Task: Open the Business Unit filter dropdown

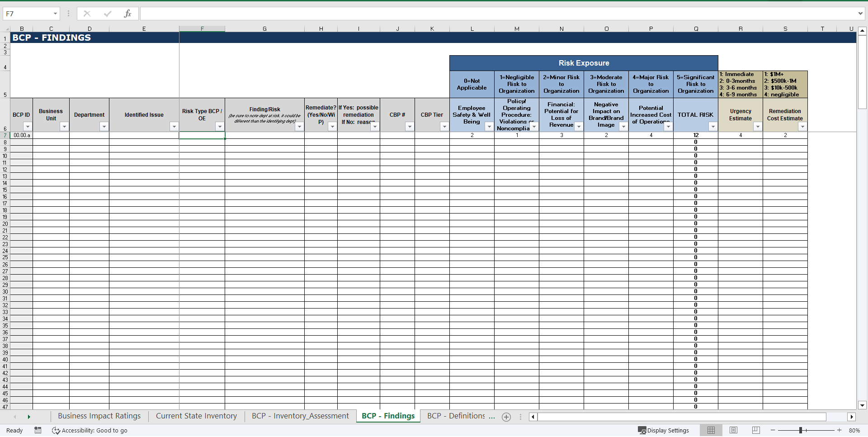Action: click(x=65, y=127)
